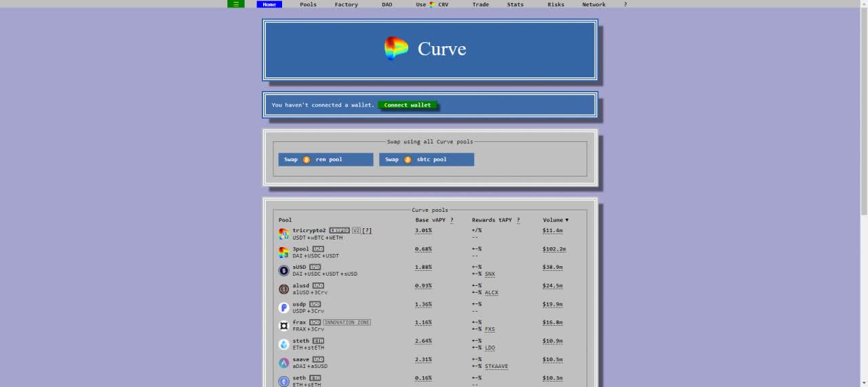The image size is (868, 387).
Task: Click the V2 badge on tricrypto2
Action: click(356, 231)
